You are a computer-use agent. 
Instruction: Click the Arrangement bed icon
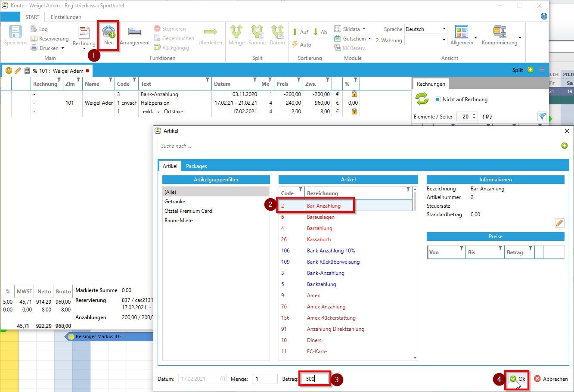tap(135, 31)
